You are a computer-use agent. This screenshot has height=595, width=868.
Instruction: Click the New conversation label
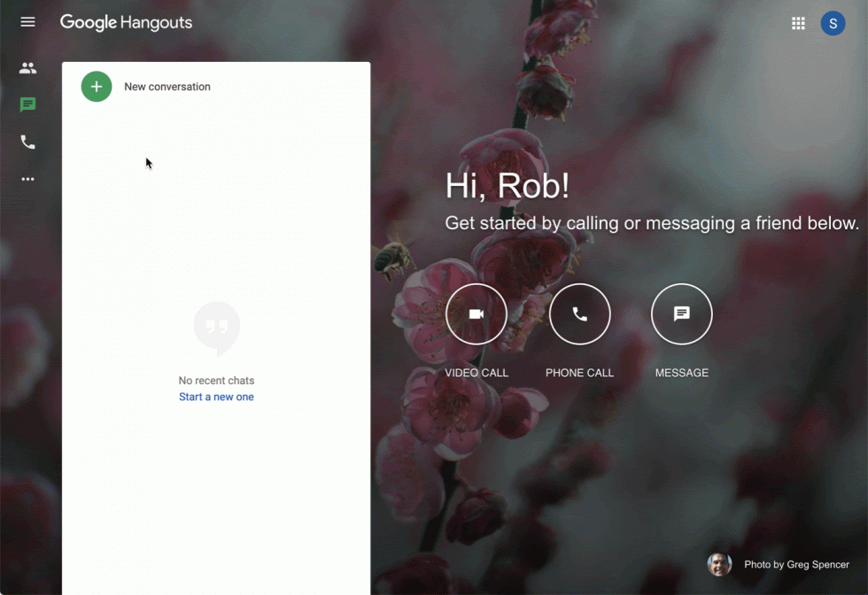[x=167, y=86]
